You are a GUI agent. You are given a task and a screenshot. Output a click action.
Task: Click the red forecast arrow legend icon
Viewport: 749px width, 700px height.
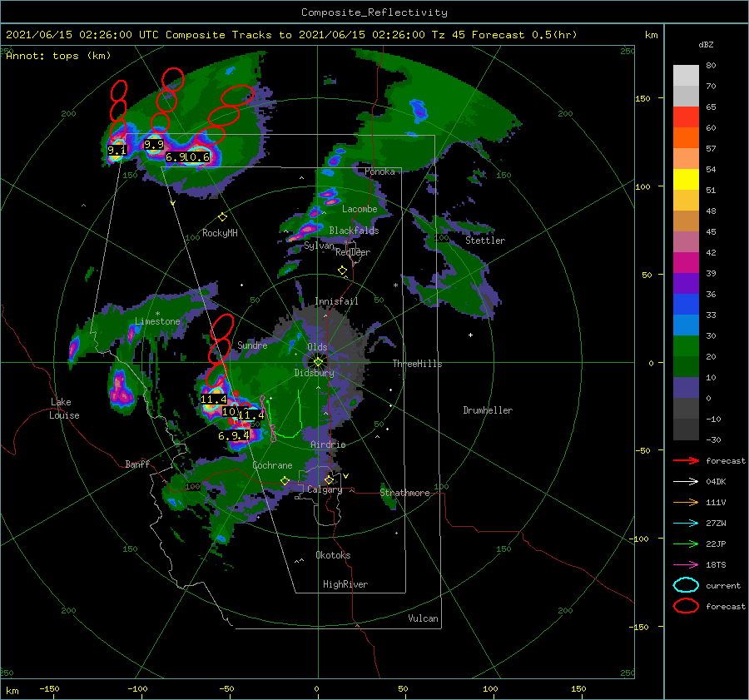[x=686, y=460]
